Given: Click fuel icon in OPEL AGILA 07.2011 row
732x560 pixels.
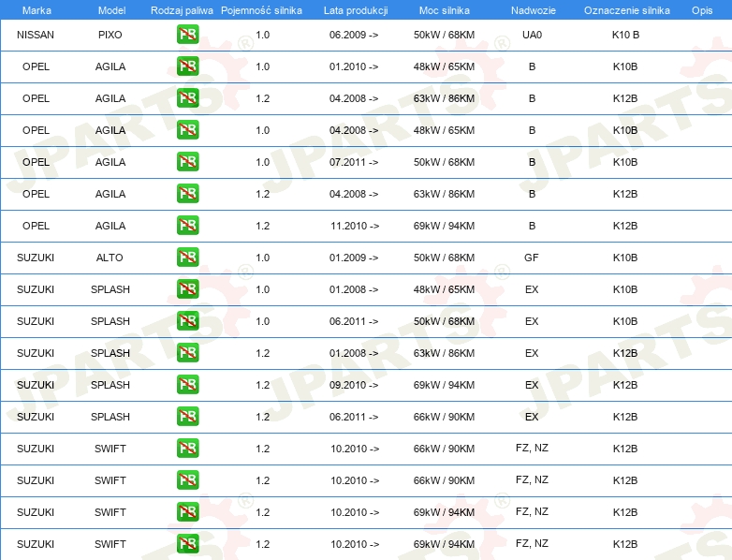Looking at the screenshot, I should coord(187,162).
